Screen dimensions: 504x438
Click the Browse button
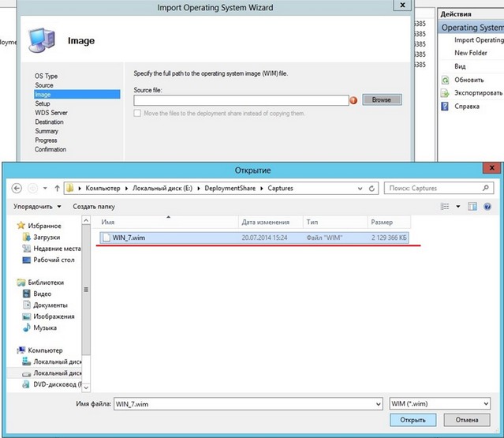pos(382,100)
